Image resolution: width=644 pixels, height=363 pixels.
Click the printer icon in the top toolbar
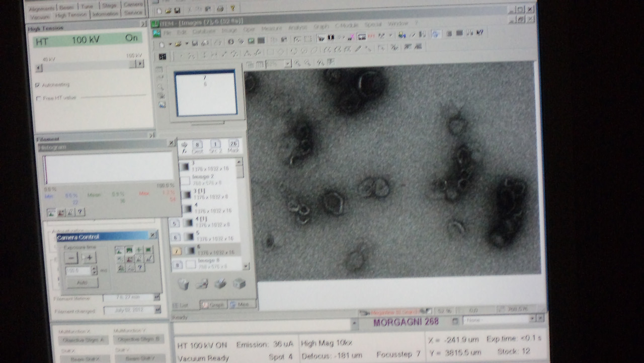[220, 9]
